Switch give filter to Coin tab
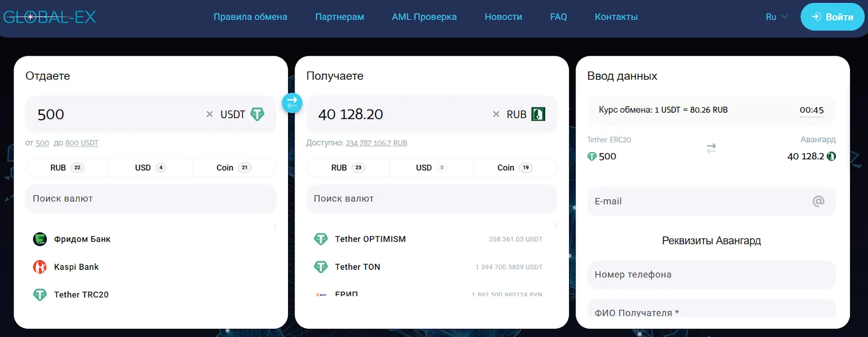The width and height of the screenshot is (868, 337). tap(234, 168)
